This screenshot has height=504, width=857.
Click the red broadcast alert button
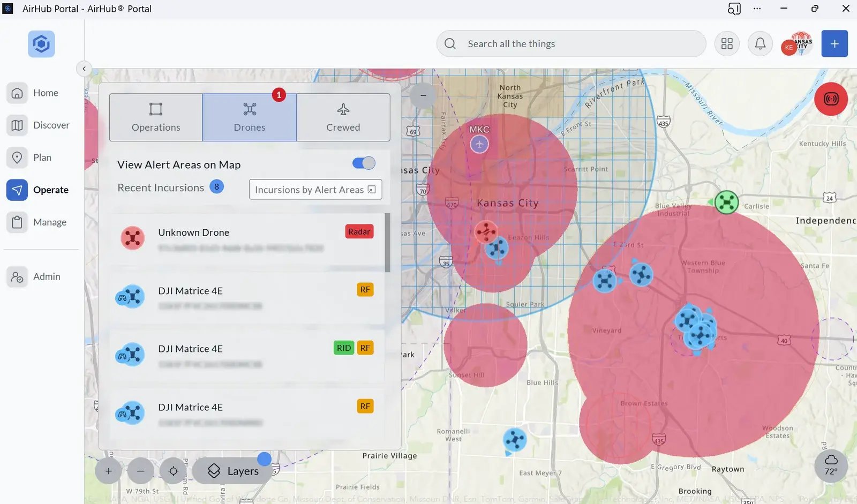831,99
